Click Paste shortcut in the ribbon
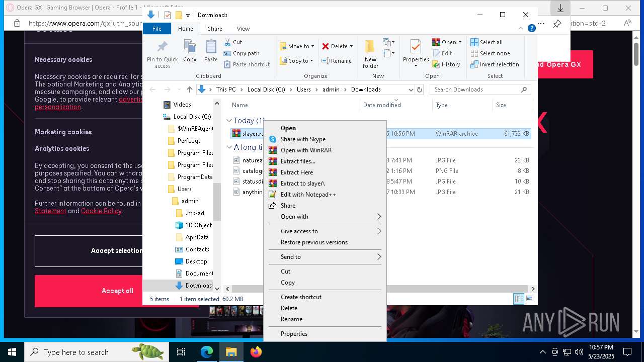This screenshot has height=362, width=644. tap(247, 64)
